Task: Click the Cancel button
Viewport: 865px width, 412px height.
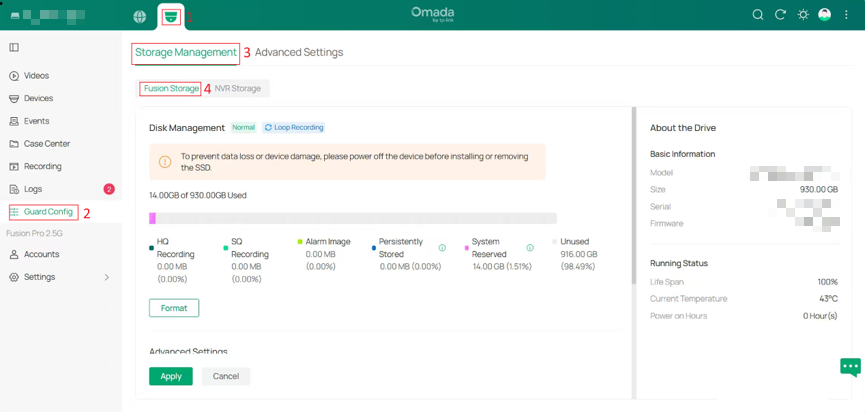Action: coord(226,376)
